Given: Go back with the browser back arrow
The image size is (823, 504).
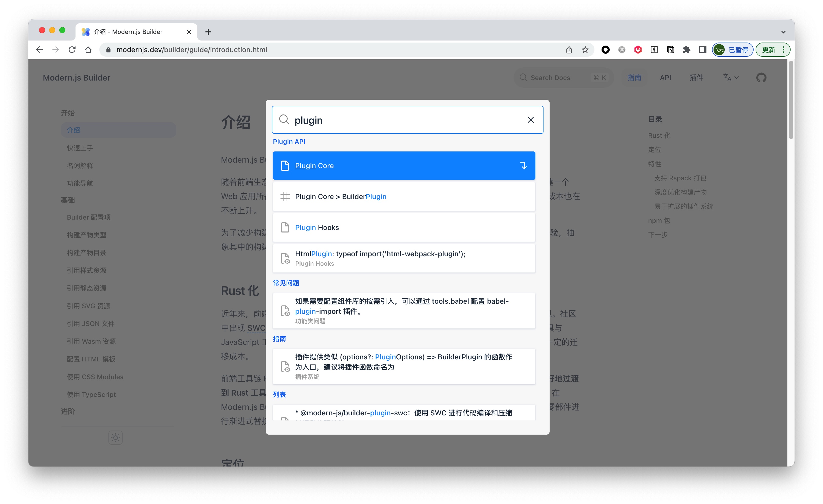Looking at the screenshot, I should point(40,50).
